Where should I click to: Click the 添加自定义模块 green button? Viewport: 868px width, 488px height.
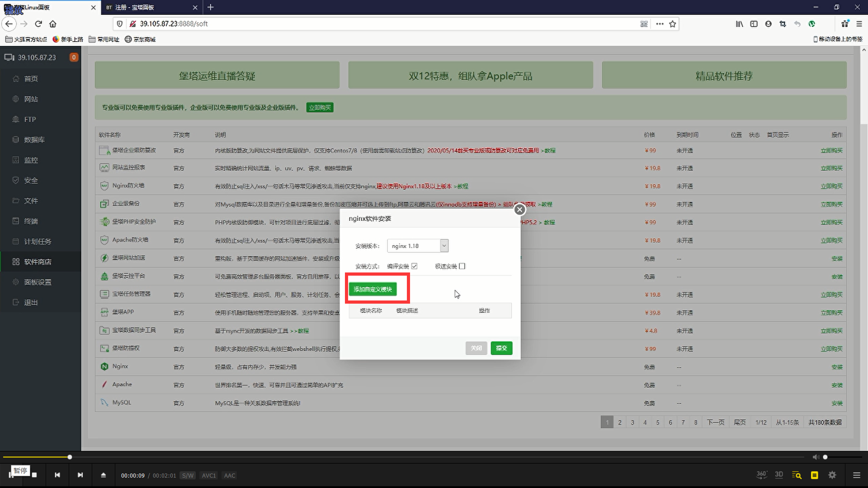(x=373, y=289)
